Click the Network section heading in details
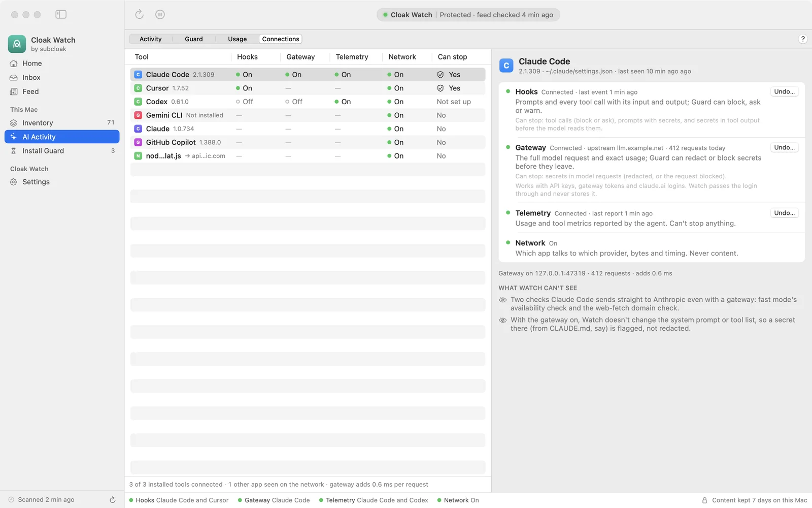 tap(530, 243)
